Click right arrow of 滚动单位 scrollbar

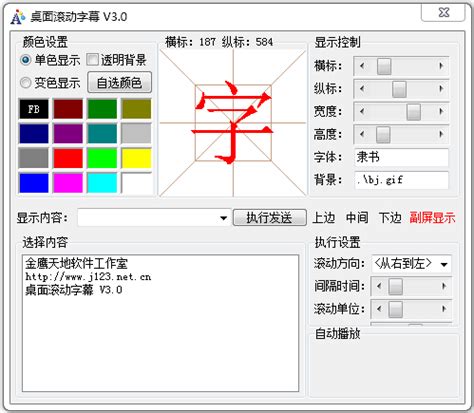(x=444, y=309)
